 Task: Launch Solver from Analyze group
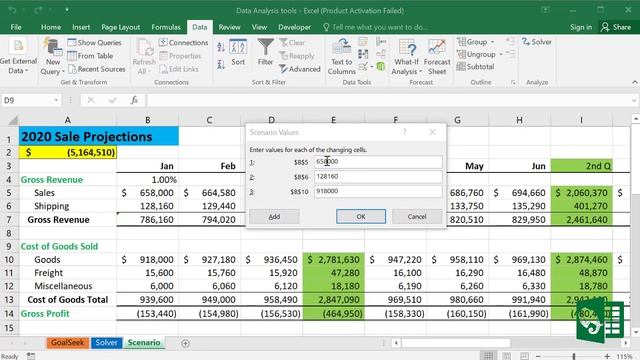tap(536, 42)
